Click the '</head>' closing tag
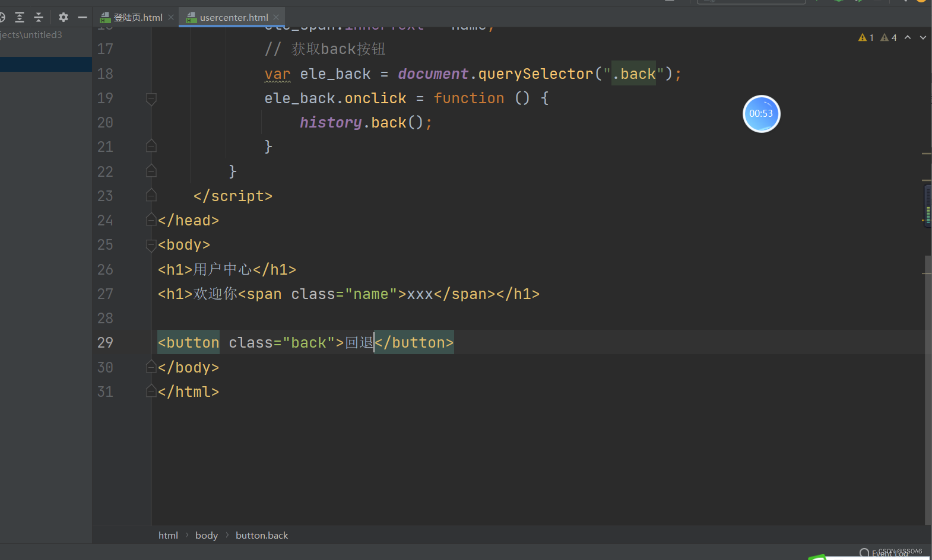This screenshot has height=560, width=932. pos(188,220)
